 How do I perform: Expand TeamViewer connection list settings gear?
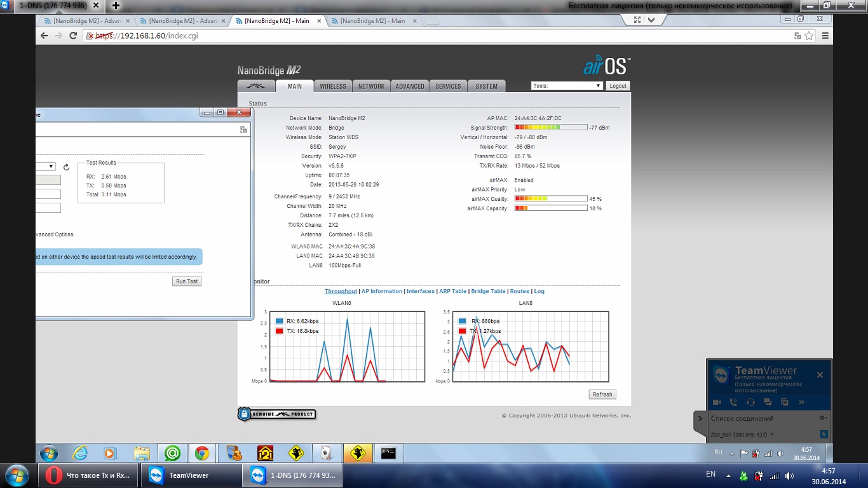[823, 418]
